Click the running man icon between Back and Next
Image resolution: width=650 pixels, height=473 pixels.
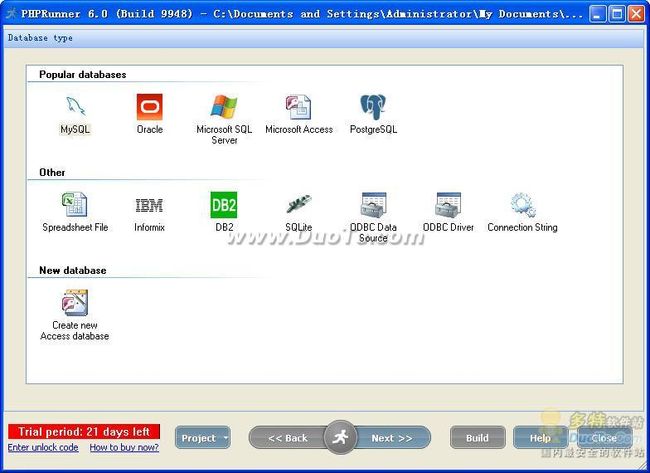coord(340,437)
